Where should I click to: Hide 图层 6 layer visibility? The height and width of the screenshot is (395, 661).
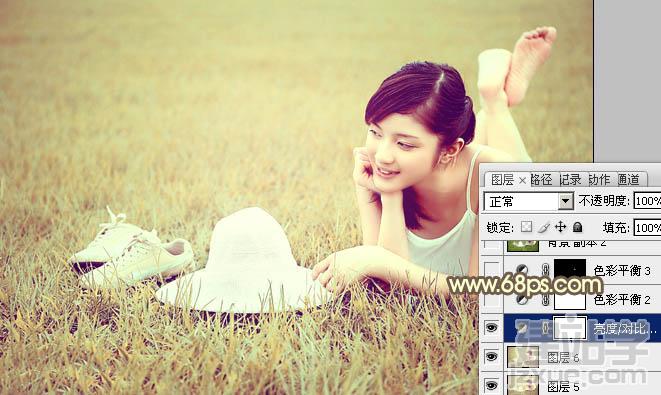(491, 357)
